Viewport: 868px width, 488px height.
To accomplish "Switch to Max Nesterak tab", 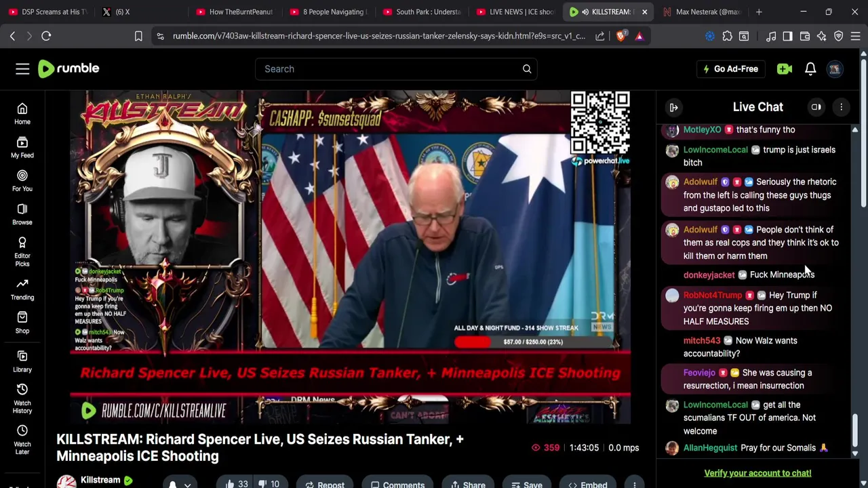I will tap(703, 12).
